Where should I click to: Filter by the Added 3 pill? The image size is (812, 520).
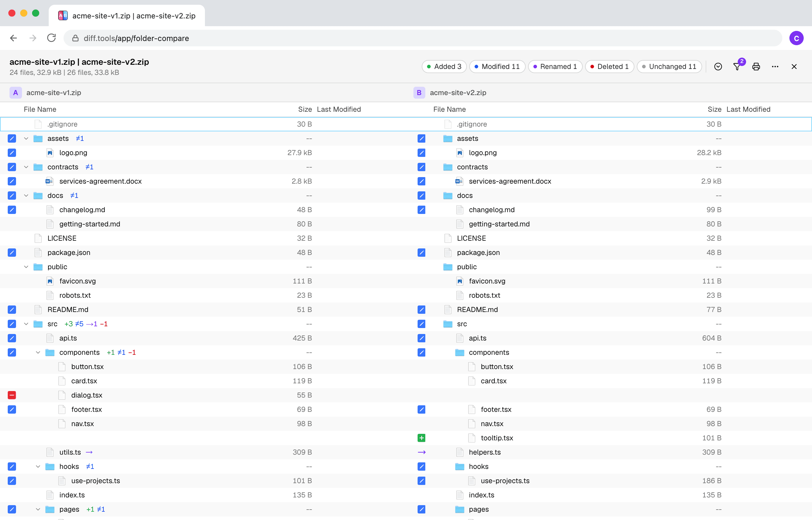pyautogui.click(x=444, y=67)
